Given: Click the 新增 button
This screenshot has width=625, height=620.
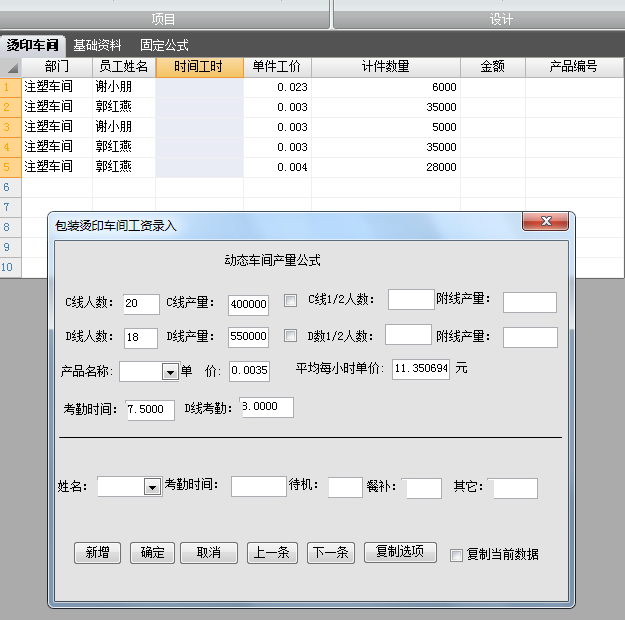Looking at the screenshot, I should coord(97,553).
